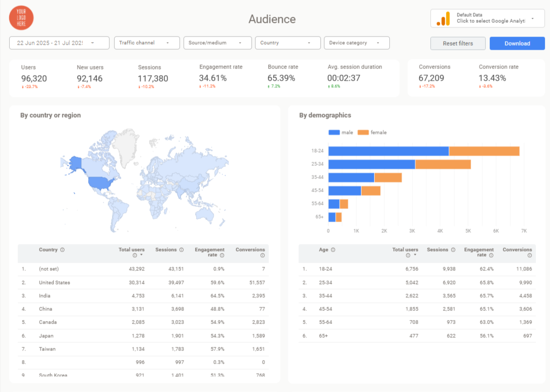Image resolution: width=550 pixels, height=392 pixels.
Task: Click the 'By demographics' heading
Action: (325, 115)
